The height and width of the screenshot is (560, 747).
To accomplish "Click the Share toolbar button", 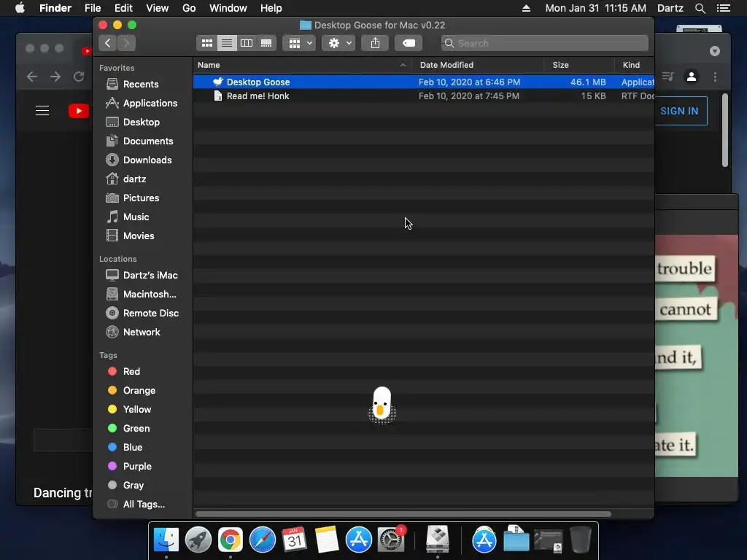I will point(376,43).
